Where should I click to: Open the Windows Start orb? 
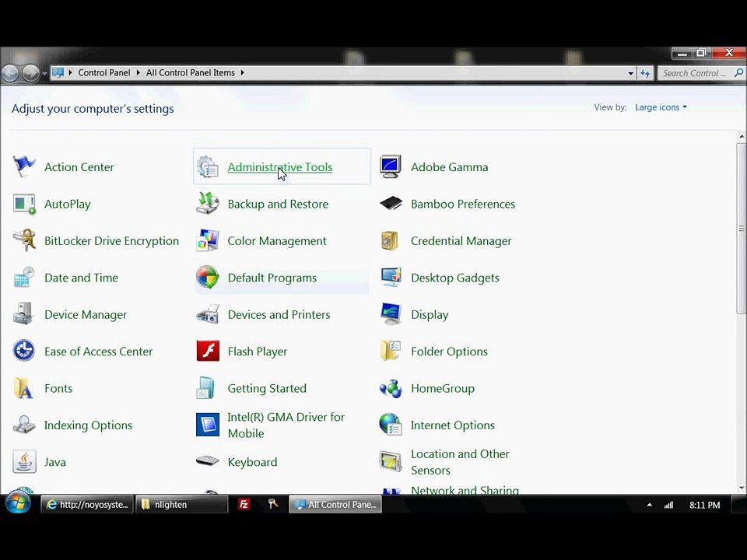point(18,503)
